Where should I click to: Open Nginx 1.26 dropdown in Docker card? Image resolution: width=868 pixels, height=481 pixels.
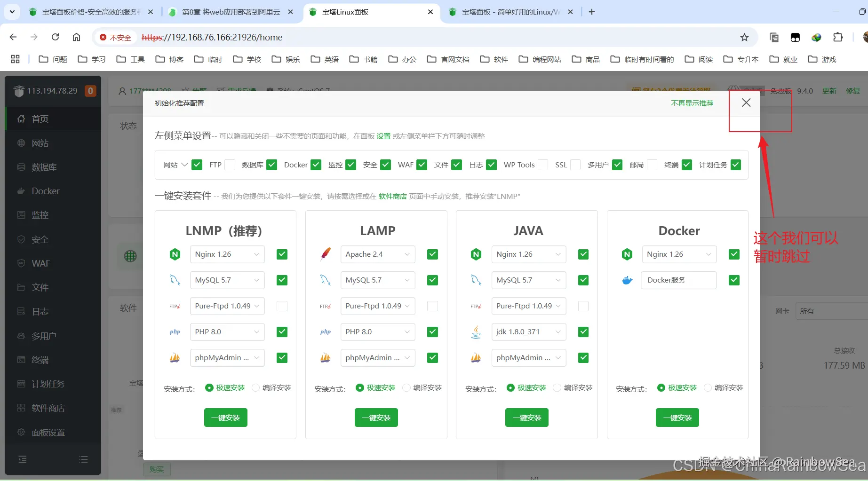tap(679, 254)
